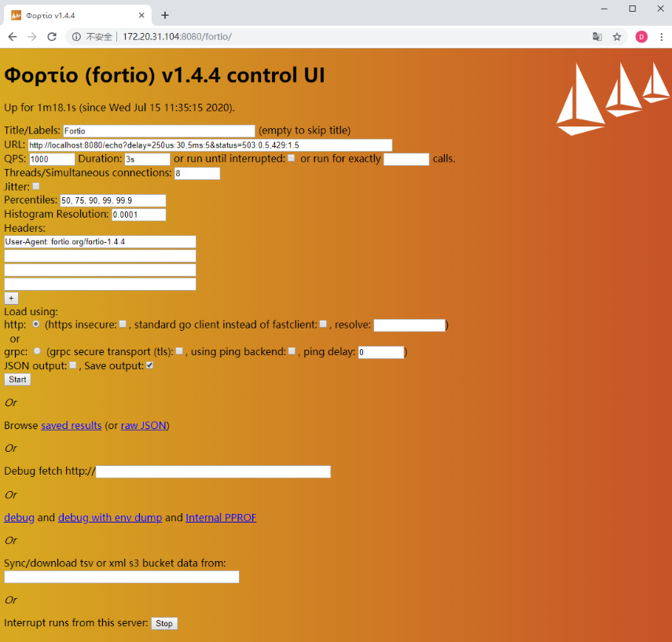This screenshot has width=672, height=642.
Task: Click the Histogram Resolution field
Action: pos(139,215)
